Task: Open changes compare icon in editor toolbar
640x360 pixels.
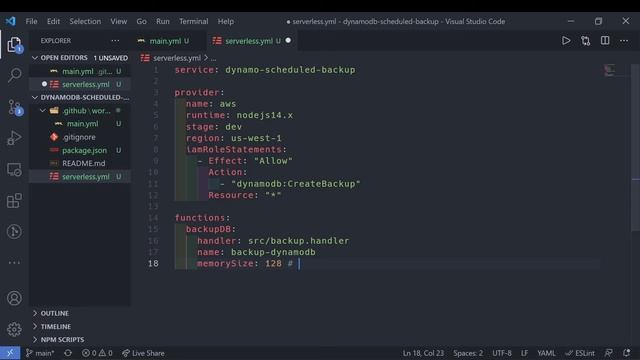Action: click(585, 41)
